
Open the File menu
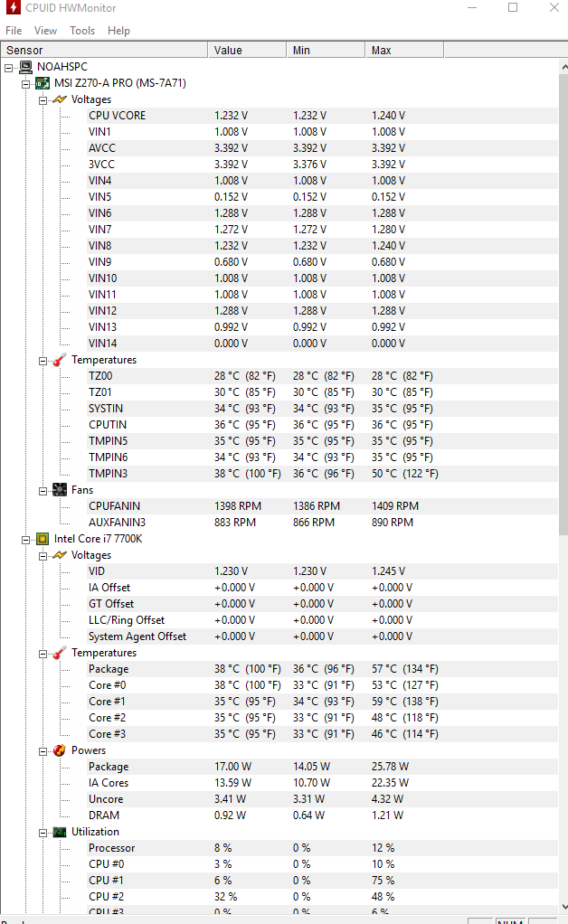14,31
